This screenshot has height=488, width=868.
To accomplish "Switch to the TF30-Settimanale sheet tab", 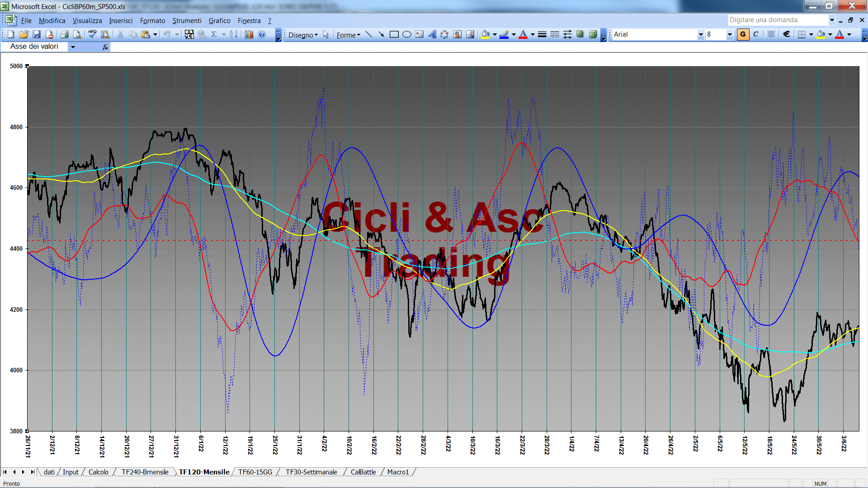I will tap(311, 472).
